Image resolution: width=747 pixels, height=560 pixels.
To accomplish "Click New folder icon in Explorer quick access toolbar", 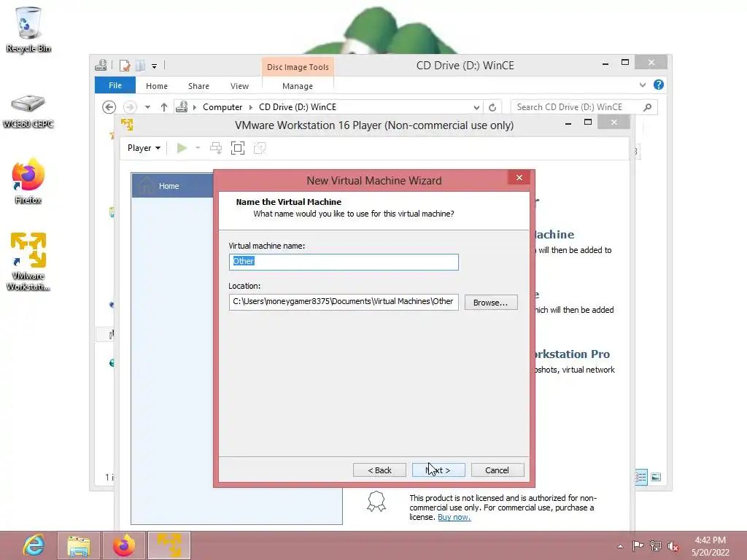I will (x=140, y=66).
